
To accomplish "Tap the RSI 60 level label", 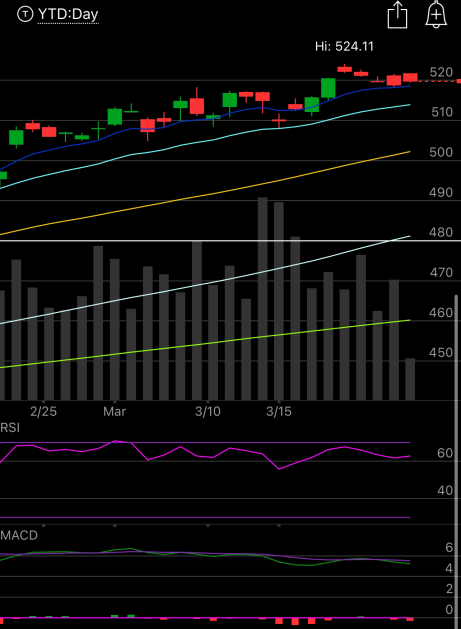I will click(x=445, y=453).
